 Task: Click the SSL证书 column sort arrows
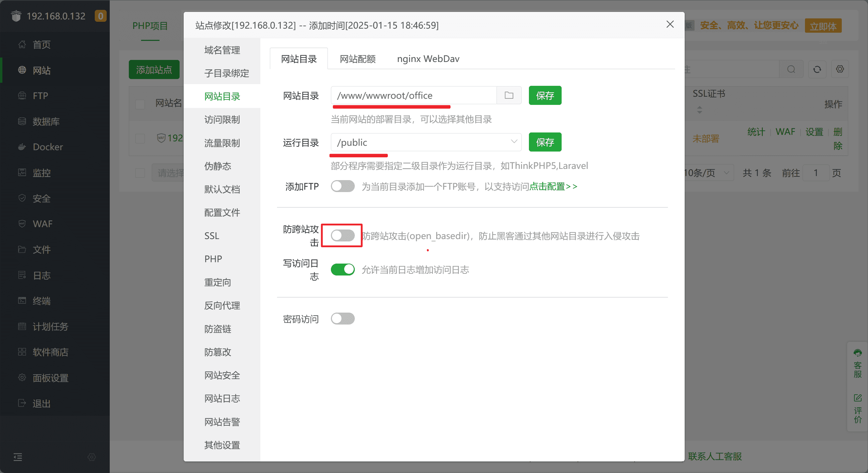tap(699, 110)
